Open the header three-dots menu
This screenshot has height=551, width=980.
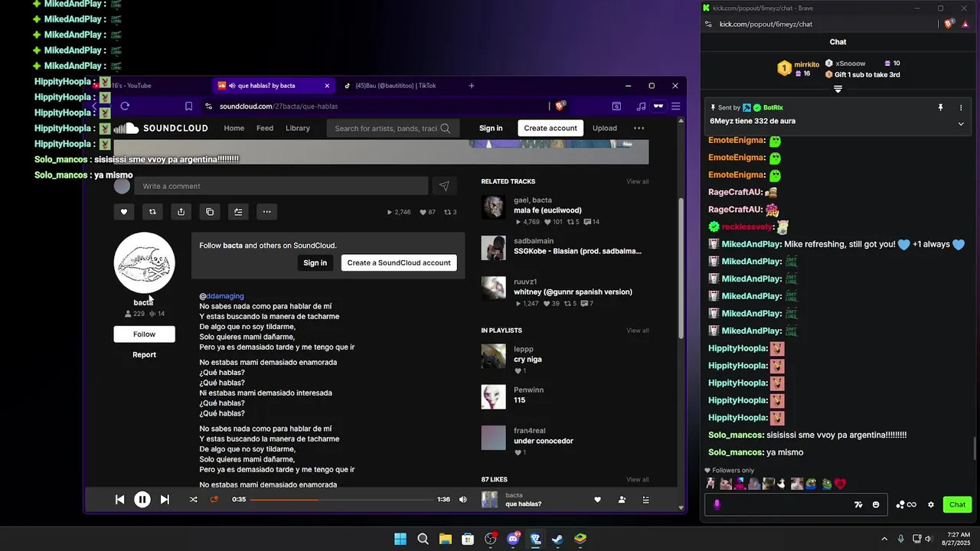(639, 128)
